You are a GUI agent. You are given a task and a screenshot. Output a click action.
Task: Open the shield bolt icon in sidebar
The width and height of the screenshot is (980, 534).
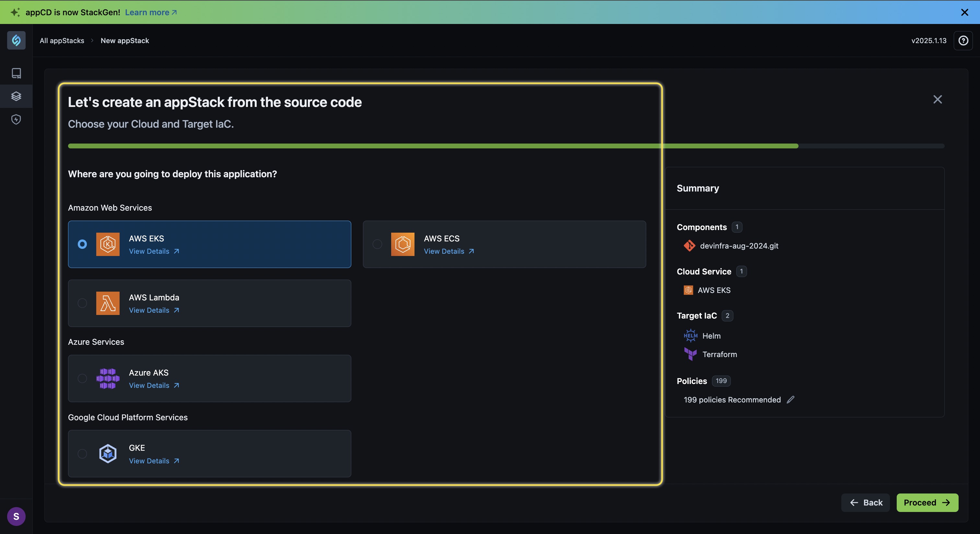[x=16, y=120]
